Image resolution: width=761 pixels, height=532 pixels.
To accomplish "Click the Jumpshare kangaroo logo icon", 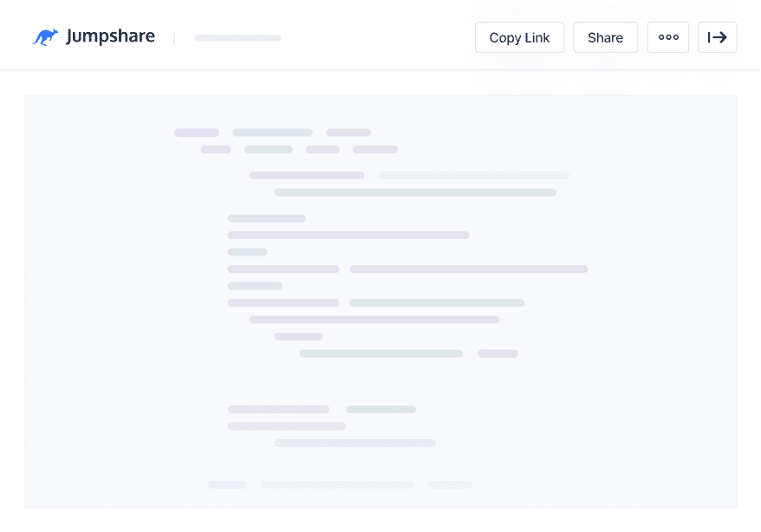I will tap(45, 36).
